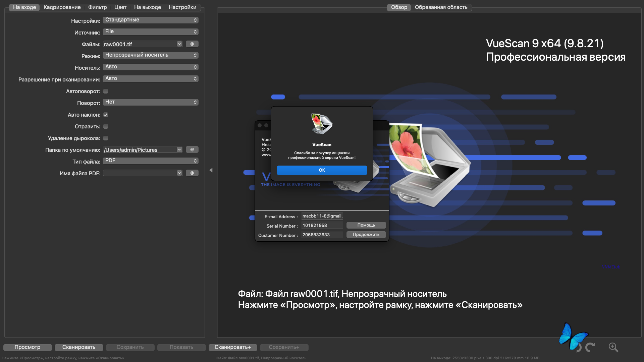Click the @ button beside the Файлы field
Viewport: 644px width, 362px height.
pyautogui.click(x=192, y=44)
